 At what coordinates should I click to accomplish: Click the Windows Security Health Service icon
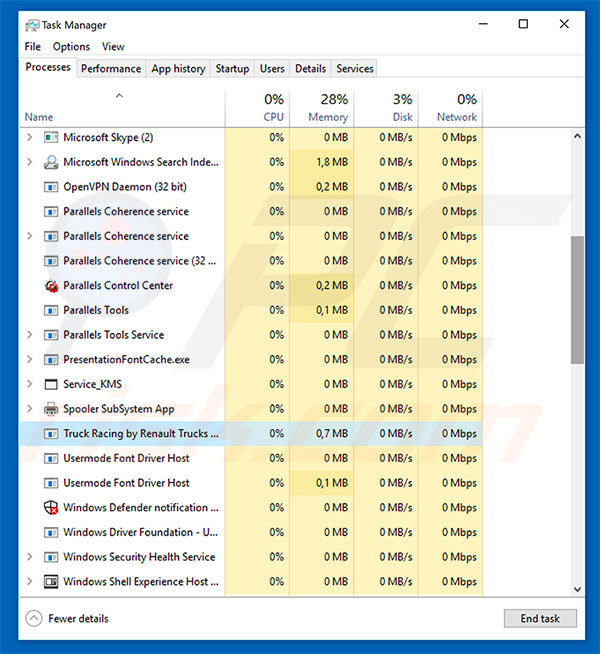(x=51, y=557)
